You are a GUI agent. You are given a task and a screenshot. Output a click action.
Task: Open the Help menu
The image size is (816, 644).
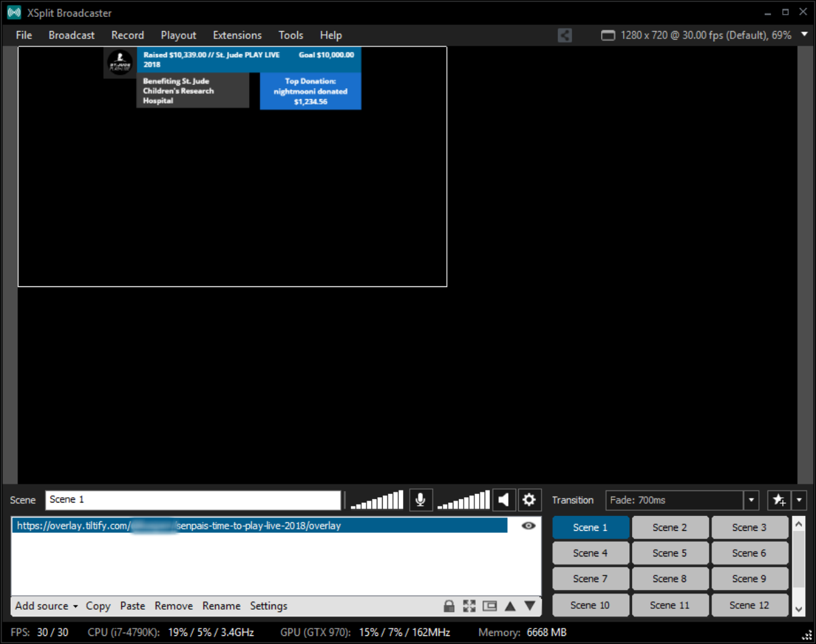click(331, 35)
